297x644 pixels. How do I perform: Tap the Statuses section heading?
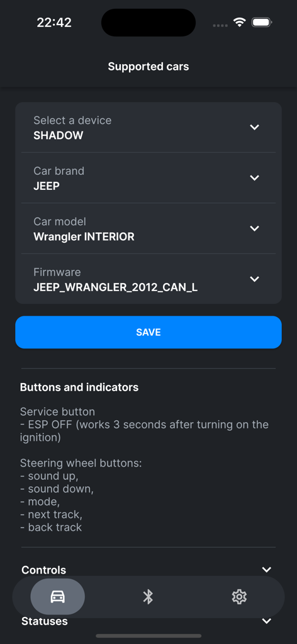point(45,621)
